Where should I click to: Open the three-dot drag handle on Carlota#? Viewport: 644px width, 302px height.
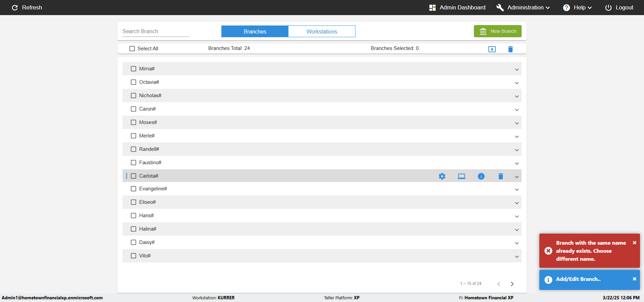tap(126, 176)
